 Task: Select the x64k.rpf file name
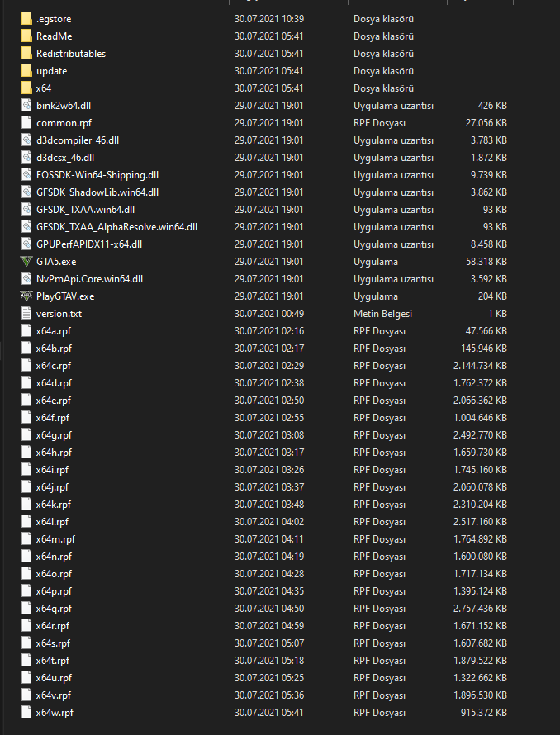point(54,505)
